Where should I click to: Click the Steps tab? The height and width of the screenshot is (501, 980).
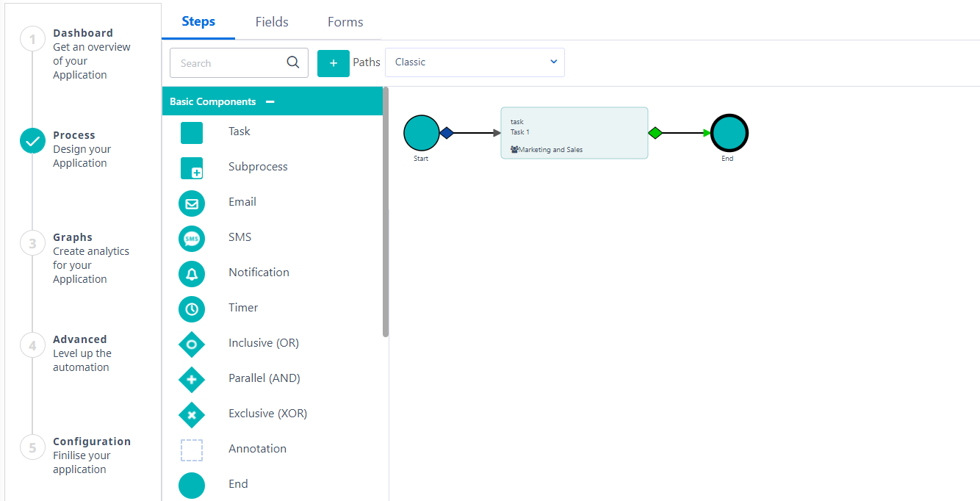tap(198, 22)
